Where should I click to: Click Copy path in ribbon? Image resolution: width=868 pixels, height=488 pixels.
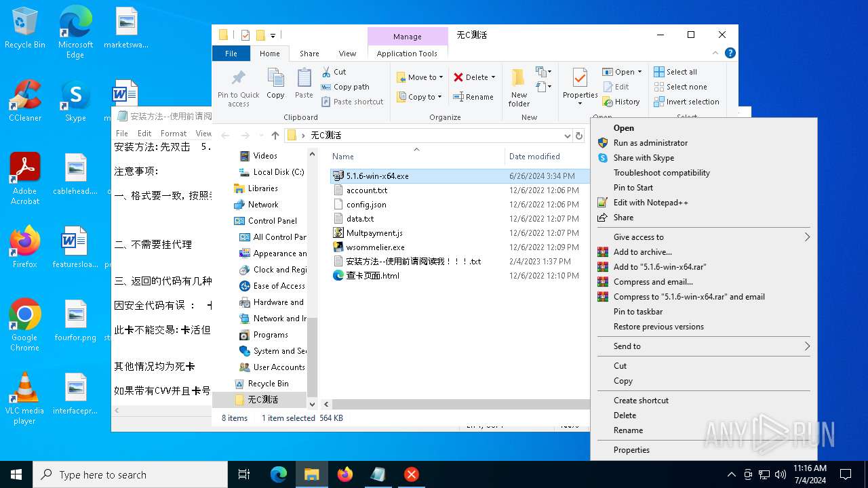[x=346, y=87]
